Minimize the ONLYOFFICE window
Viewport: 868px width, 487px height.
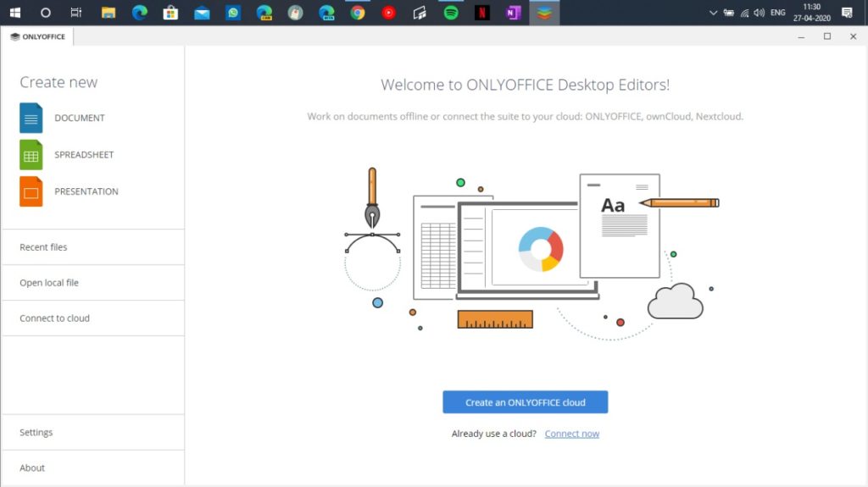click(801, 36)
